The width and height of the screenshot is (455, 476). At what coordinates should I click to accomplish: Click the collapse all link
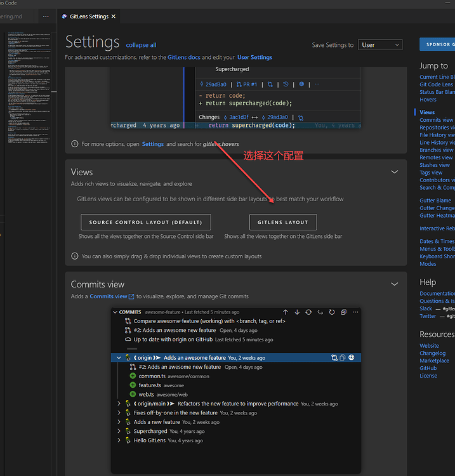[141, 45]
